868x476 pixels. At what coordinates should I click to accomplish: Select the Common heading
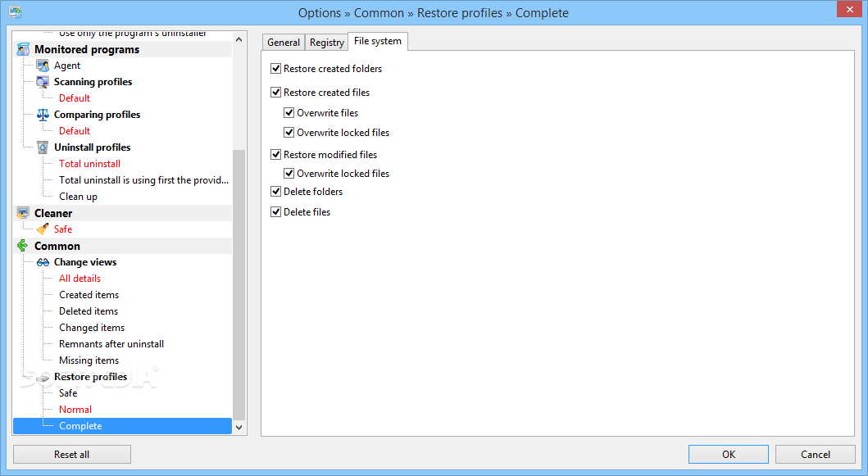tap(57, 246)
